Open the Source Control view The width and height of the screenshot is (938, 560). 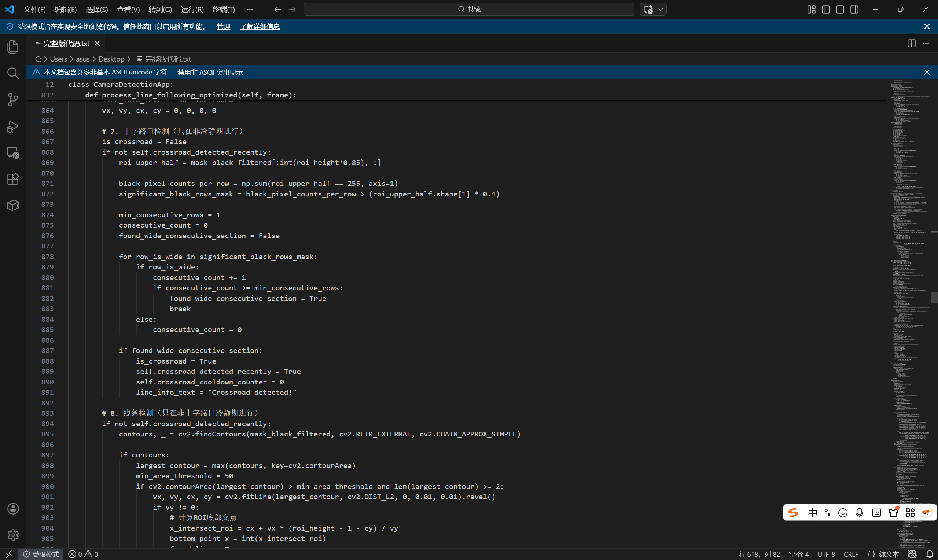[x=13, y=100]
